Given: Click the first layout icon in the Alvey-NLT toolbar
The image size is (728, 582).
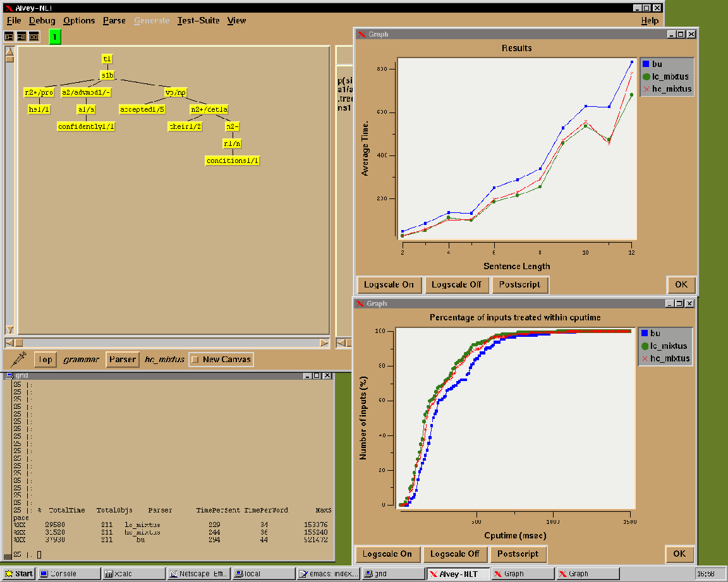Looking at the screenshot, I should point(9,37).
